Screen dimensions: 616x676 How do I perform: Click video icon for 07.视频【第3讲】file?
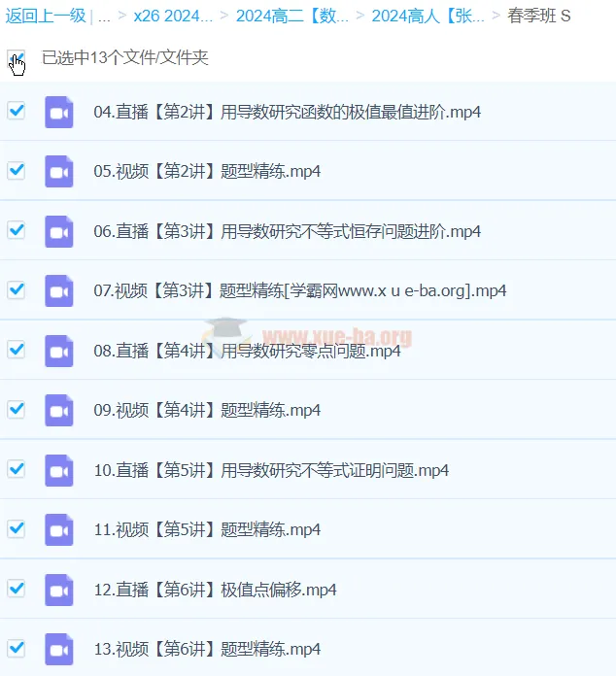click(58, 291)
